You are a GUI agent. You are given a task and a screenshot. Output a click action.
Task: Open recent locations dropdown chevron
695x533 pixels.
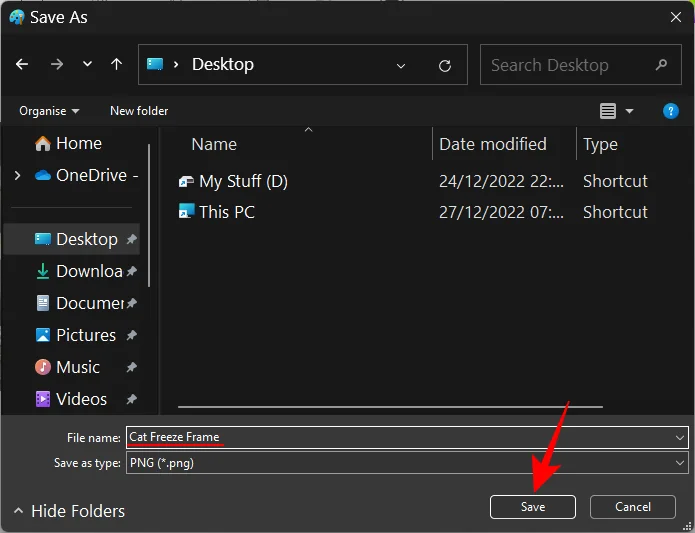click(x=87, y=65)
